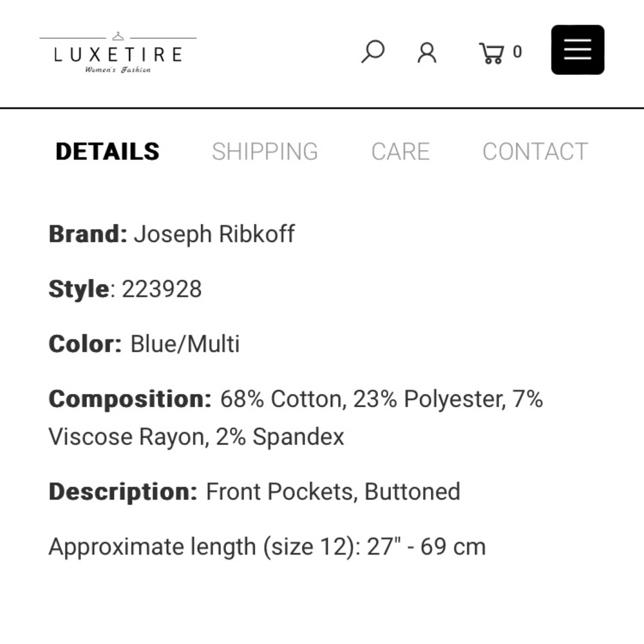Click the Women's Fashion tagline
The height and width of the screenshot is (644, 644).
point(118,70)
